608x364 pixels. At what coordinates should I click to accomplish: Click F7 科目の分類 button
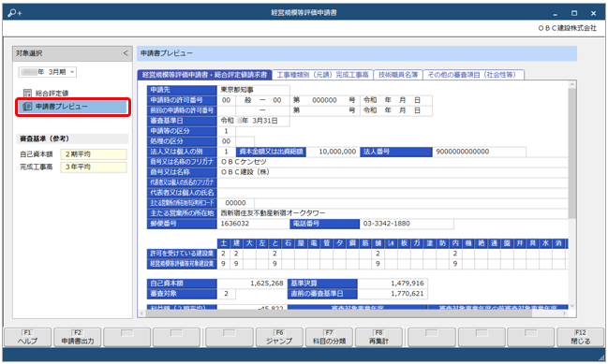click(x=329, y=337)
